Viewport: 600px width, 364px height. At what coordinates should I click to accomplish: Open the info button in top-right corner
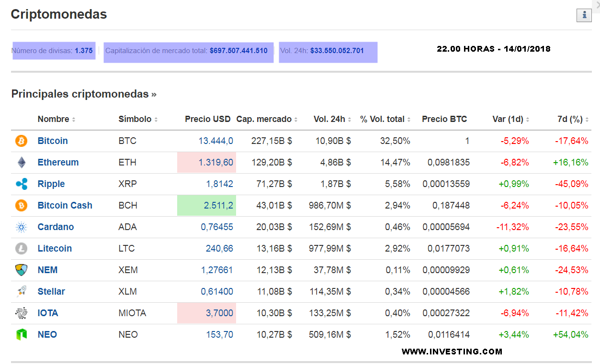click(584, 15)
